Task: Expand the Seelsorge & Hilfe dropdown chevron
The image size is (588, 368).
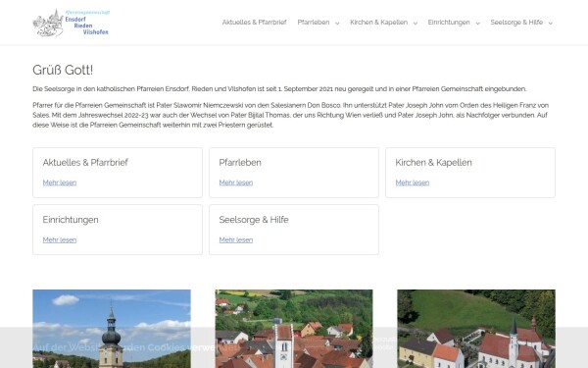Action: 550,24
